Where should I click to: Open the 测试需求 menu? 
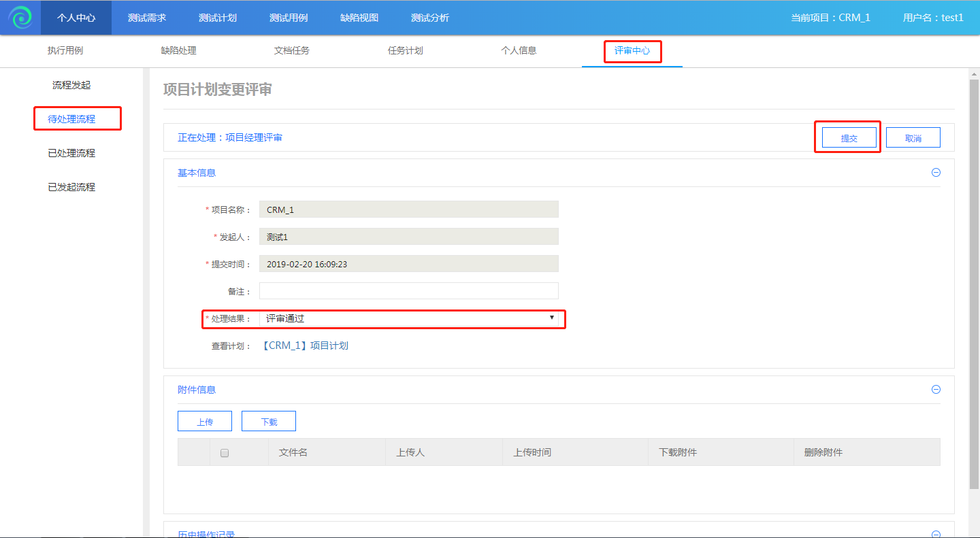pos(147,18)
